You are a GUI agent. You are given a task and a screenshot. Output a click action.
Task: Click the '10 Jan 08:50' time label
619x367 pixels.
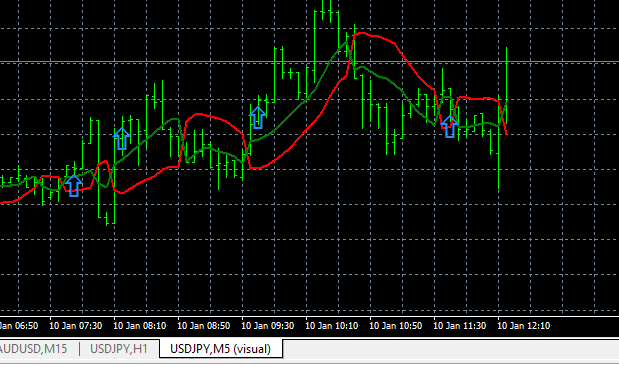click(204, 326)
